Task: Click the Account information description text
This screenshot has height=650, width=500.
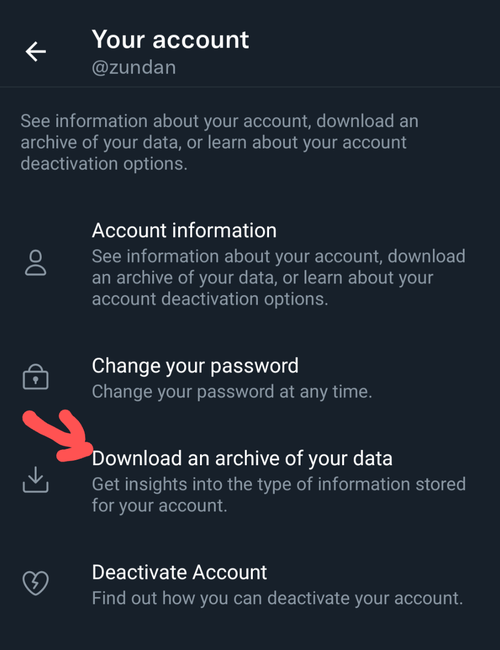Action: [x=278, y=277]
